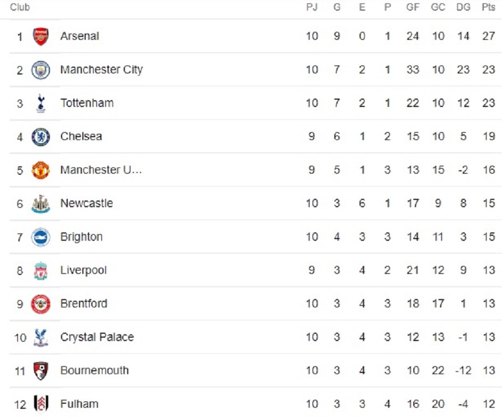Select the Bournemouth club name
The height and width of the screenshot is (420, 504).
(x=94, y=371)
